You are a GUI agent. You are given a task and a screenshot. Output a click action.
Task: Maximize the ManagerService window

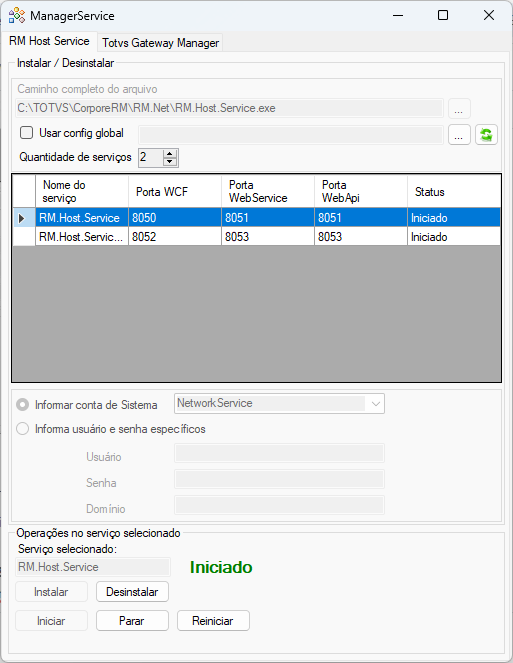[443, 16]
